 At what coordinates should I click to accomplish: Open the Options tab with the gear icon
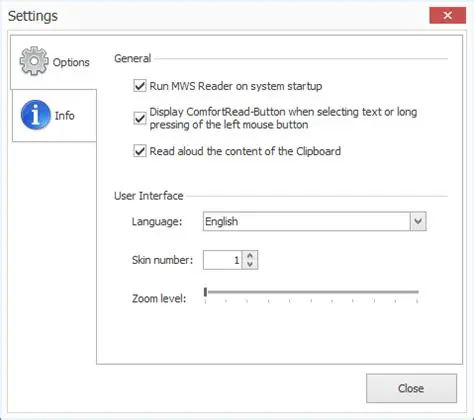click(54, 62)
